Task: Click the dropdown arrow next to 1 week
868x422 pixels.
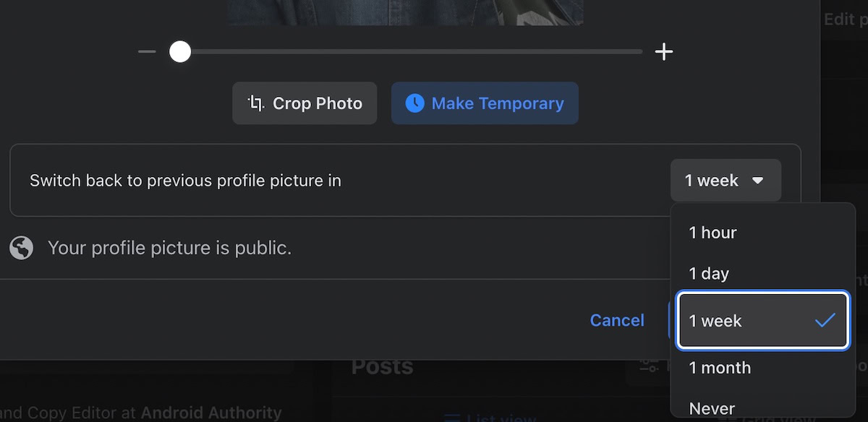Action: click(x=758, y=181)
